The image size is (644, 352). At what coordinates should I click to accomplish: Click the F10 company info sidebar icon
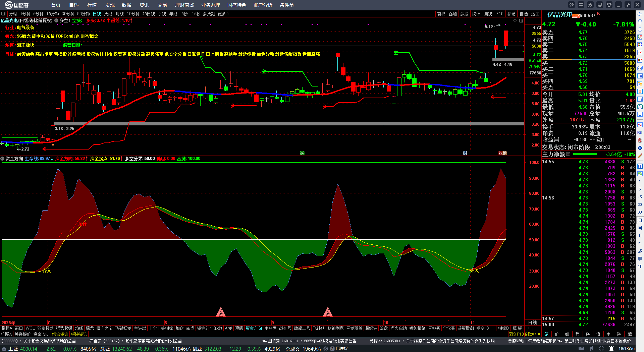point(640,76)
